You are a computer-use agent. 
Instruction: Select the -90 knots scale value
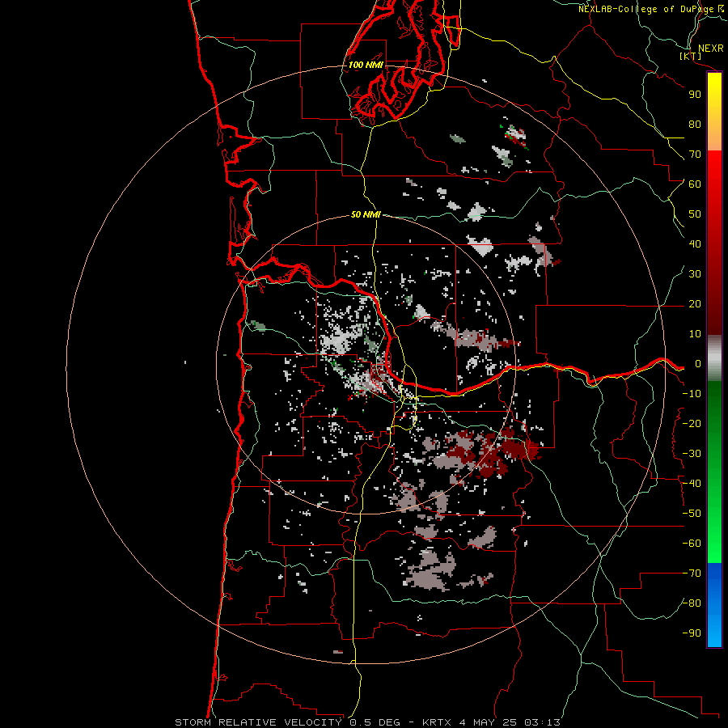click(x=692, y=633)
